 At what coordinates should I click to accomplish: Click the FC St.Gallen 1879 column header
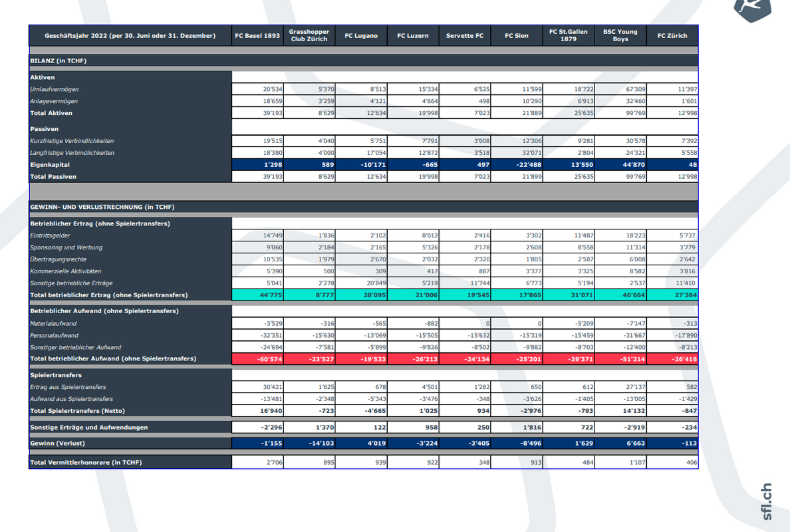pyautogui.click(x=569, y=36)
